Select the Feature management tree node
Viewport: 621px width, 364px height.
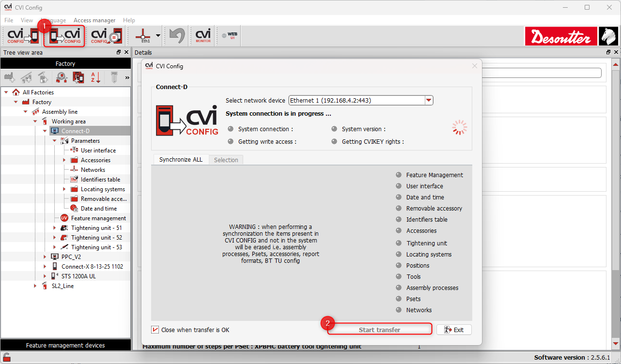(98, 218)
